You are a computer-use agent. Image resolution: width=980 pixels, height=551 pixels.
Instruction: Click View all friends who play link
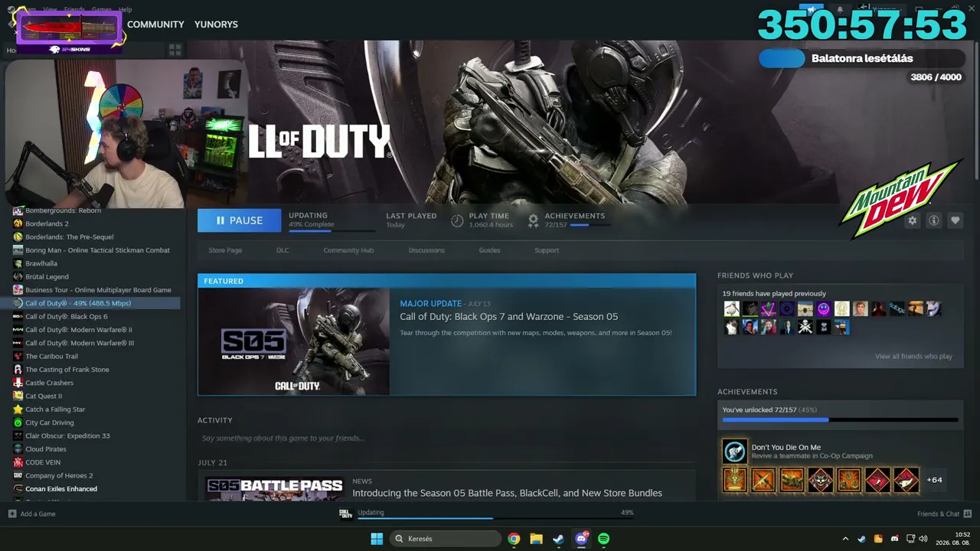tap(913, 356)
